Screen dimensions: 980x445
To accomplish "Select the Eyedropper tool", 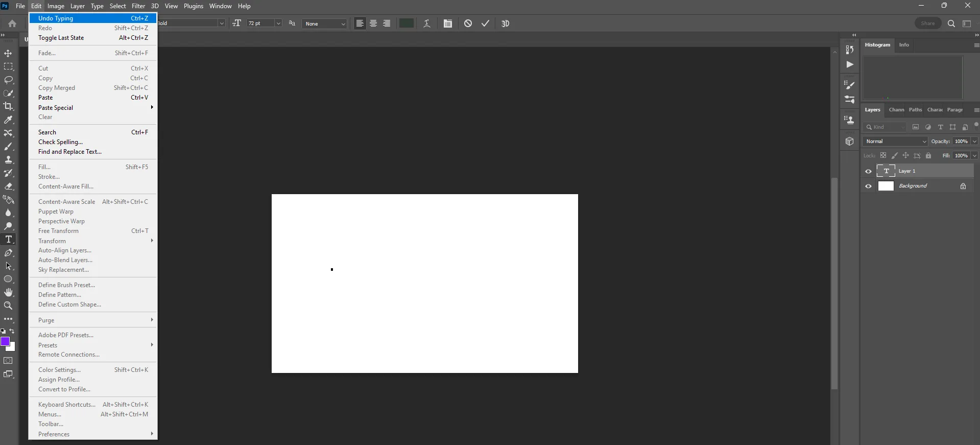I will pos(8,120).
